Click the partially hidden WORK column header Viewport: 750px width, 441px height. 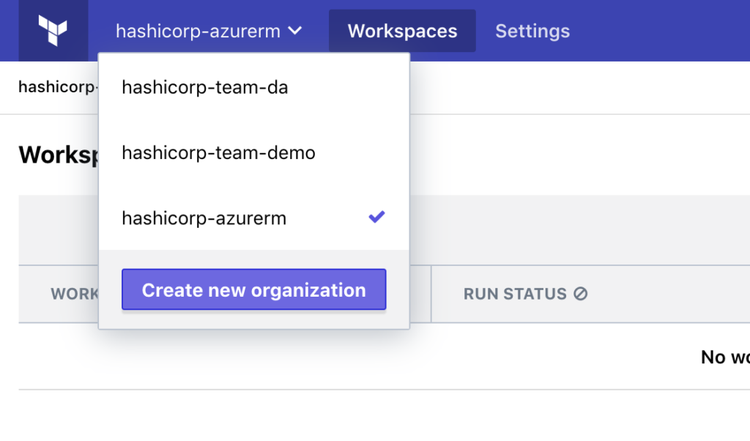pyautogui.click(x=74, y=294)
